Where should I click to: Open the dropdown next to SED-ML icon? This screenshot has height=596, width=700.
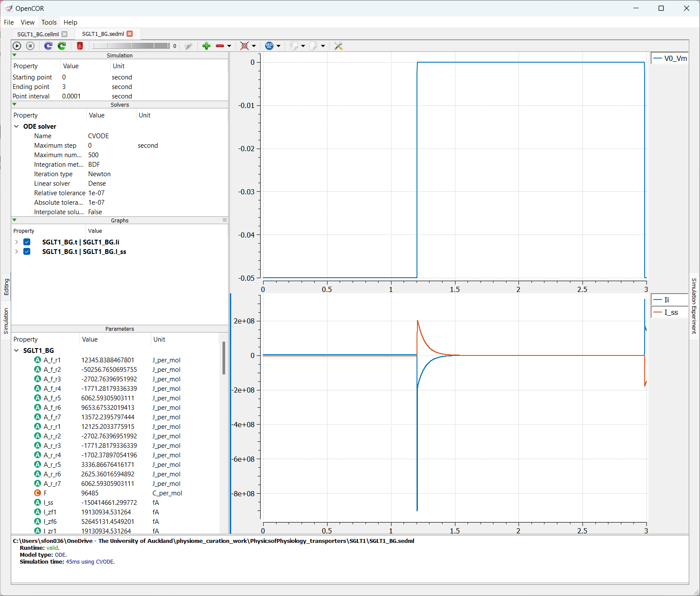click(x=279, y=46)
